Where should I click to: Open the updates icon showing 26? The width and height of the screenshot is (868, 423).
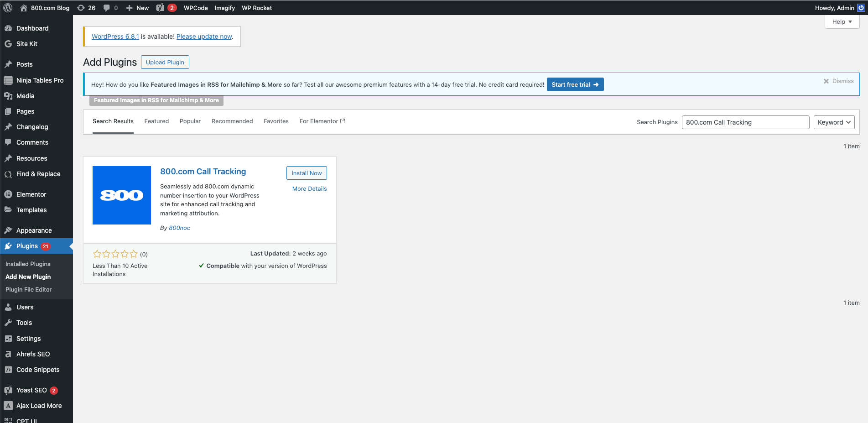pyautogui.click(x=81, y=8)
